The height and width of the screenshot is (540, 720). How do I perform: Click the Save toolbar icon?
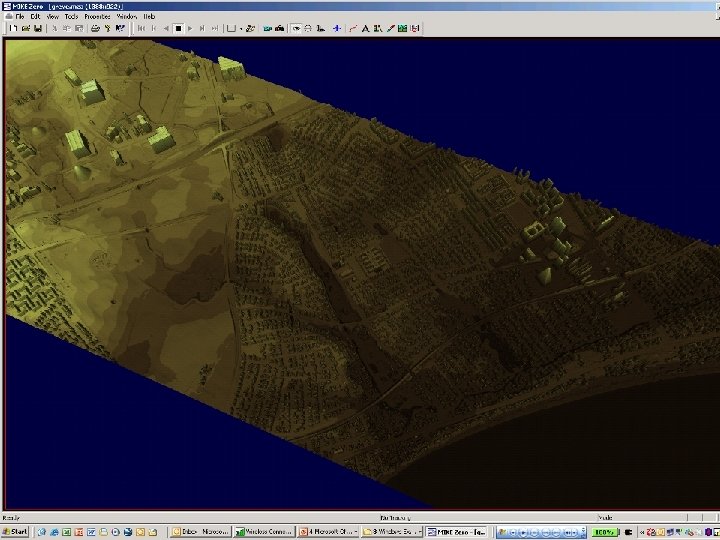(37, 29)
